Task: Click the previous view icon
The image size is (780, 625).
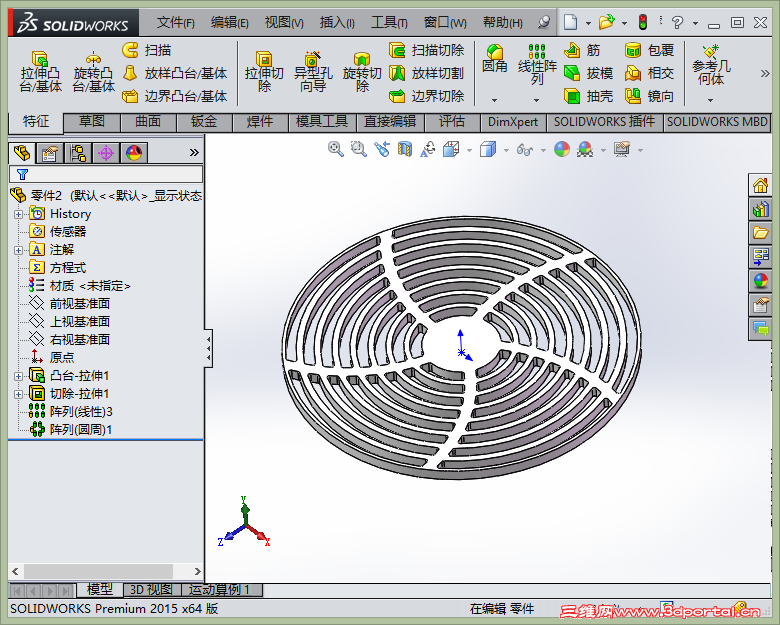Action: tap(382, 149)
